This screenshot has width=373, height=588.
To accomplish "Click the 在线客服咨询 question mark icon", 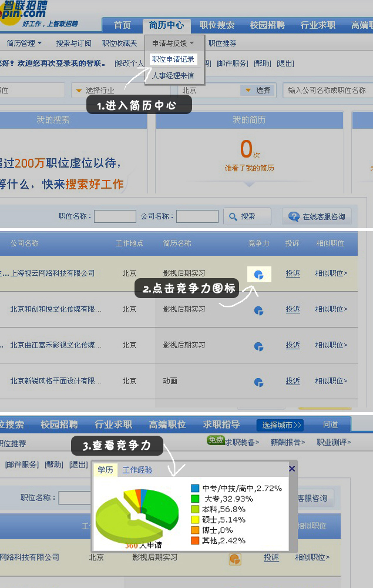I will click(294, 216).
